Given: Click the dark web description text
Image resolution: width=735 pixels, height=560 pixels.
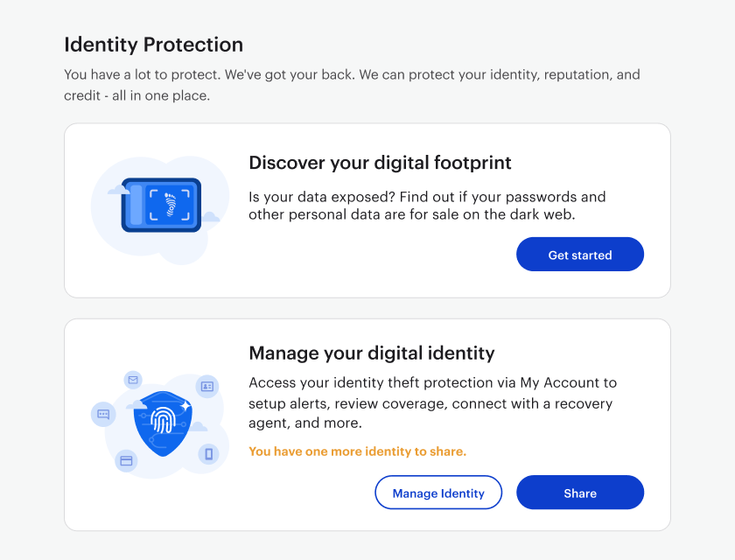Looking at the screenshot, I should click(427, 206).
